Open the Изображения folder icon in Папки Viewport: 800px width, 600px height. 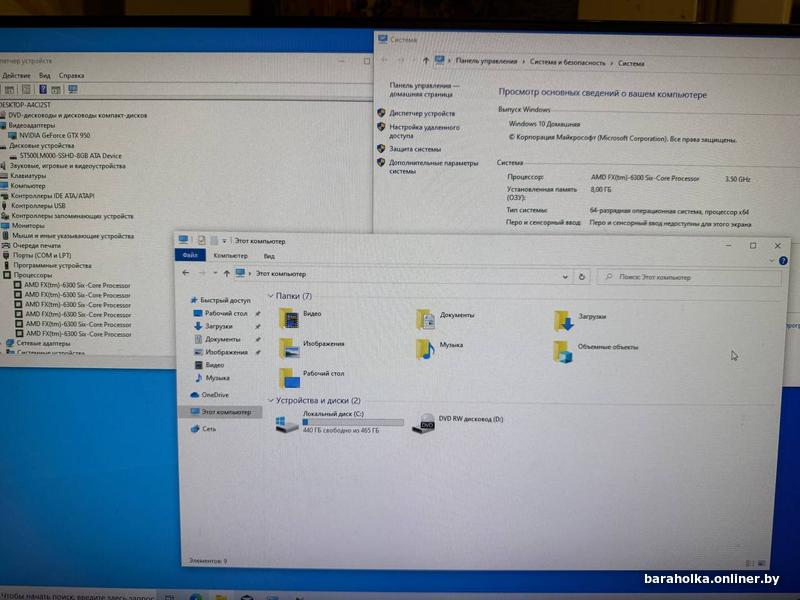coord(289,348)
